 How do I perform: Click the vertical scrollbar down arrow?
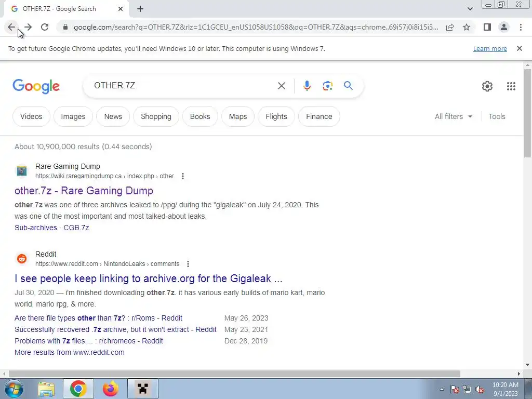pos(527,365)
